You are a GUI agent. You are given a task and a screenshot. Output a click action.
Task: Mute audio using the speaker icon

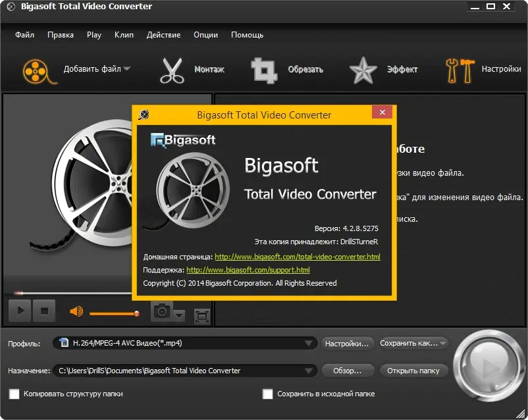coord(76,311)
